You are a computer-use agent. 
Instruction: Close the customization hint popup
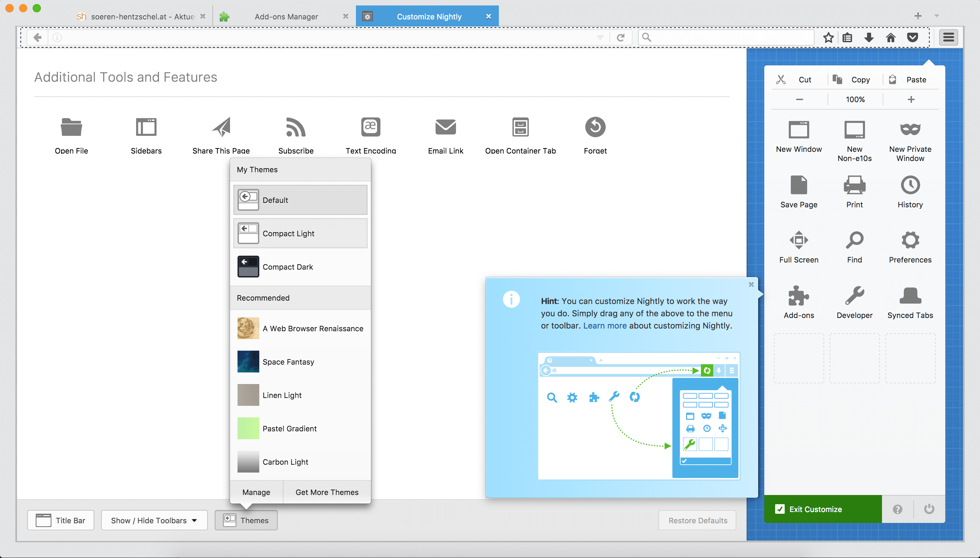[751, 284]
